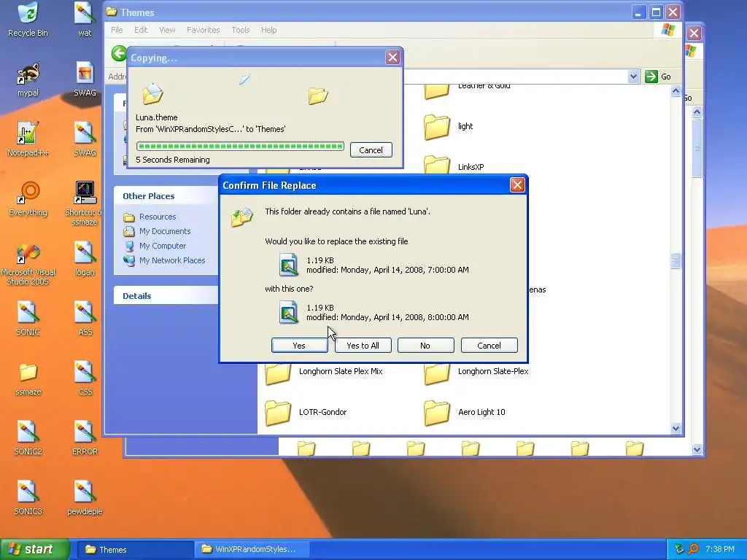747x560 pixels.
Task: Launch Everything search shortcut
Action: tap(28, 199)
